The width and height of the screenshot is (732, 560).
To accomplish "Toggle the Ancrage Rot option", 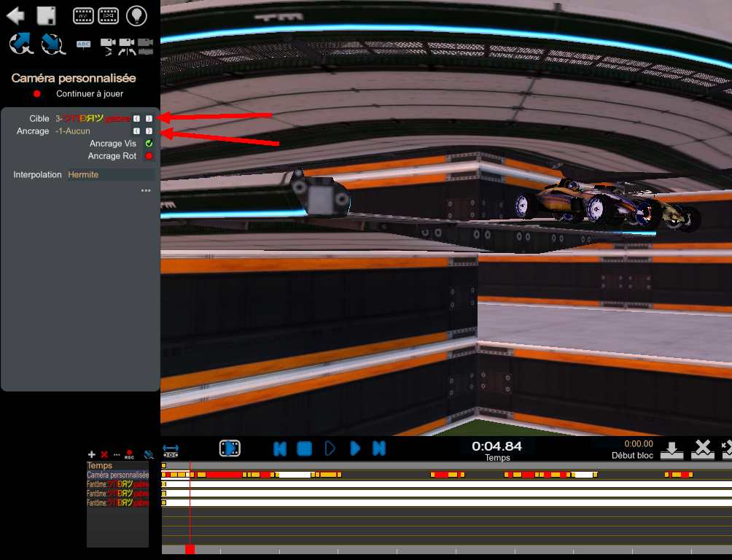I will 149,156.
